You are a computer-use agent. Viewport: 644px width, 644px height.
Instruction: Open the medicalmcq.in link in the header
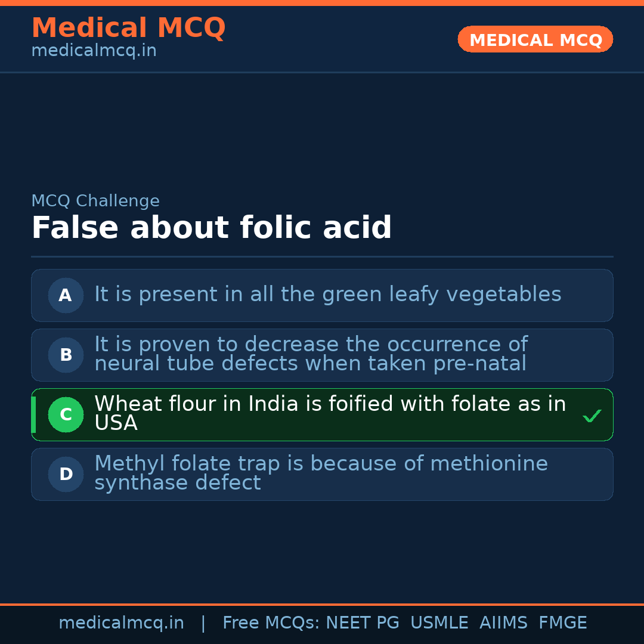[x=94, y=51]
